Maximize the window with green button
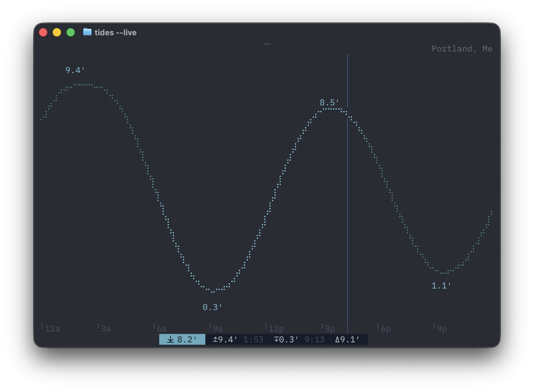Viewport: 534px width, 392px height. click(x=71, y=32)
